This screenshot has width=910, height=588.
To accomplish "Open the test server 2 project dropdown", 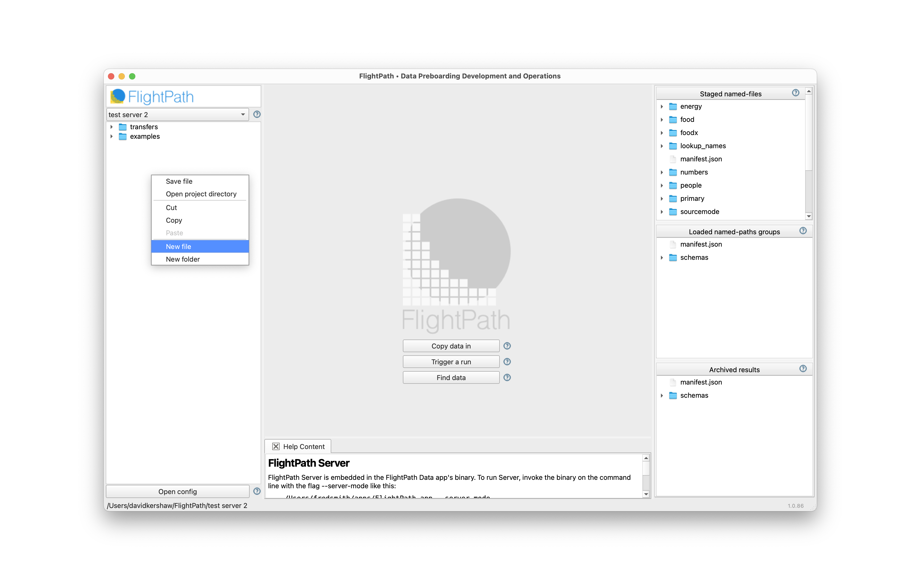I will click(177, 114).
